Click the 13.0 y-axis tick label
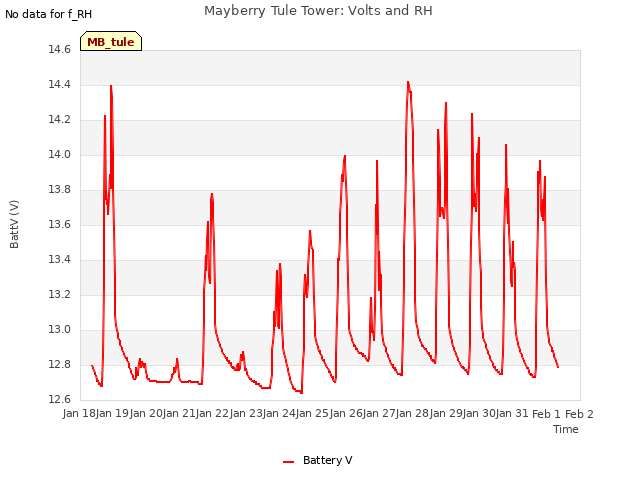Image resolution: width=640 pixels, height=480 pixels. click(x=60, y=329)
